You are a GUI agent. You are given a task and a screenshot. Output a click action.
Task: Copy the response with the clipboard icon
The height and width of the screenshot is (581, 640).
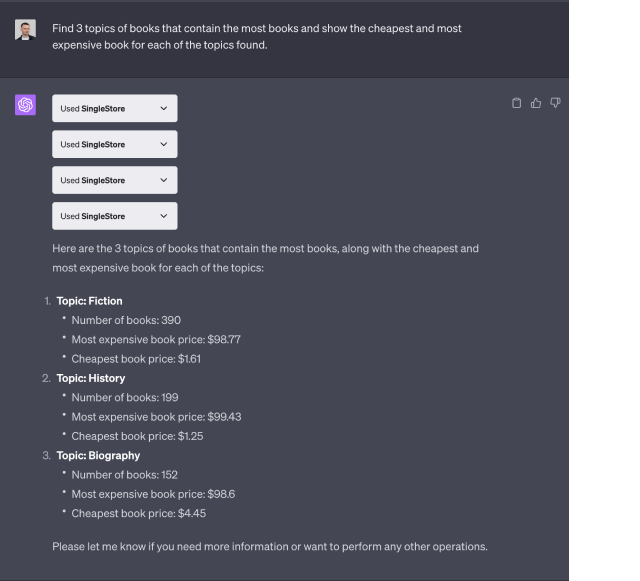click(x=516, y=103)
